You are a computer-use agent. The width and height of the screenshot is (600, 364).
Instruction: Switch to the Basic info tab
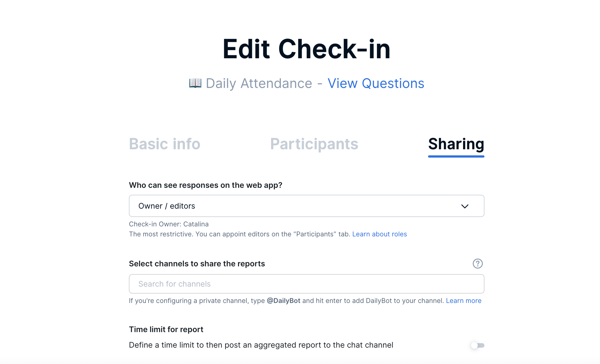(164, 144)
